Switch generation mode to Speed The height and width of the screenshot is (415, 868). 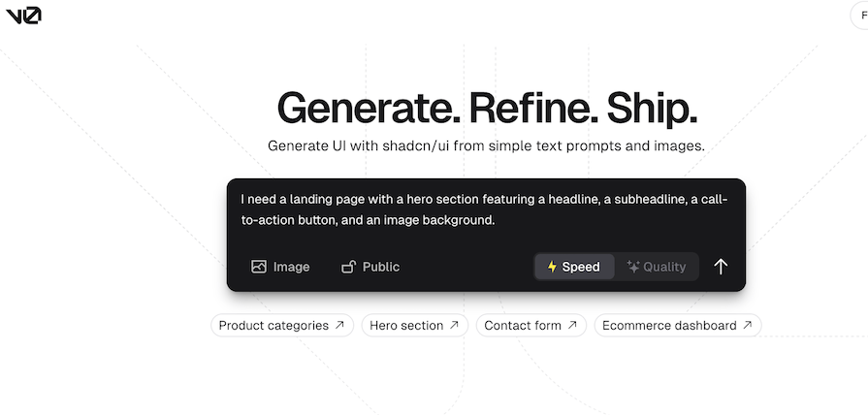tap(574, 267)
